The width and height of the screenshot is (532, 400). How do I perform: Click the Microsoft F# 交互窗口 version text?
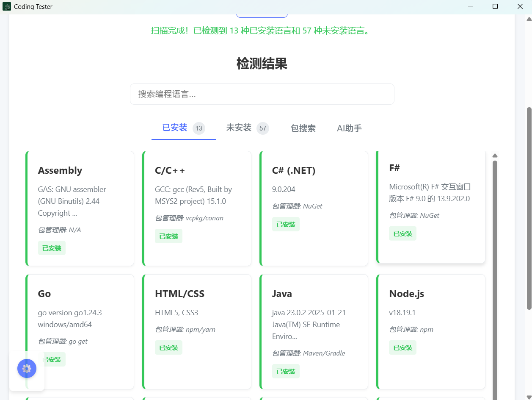430,193
